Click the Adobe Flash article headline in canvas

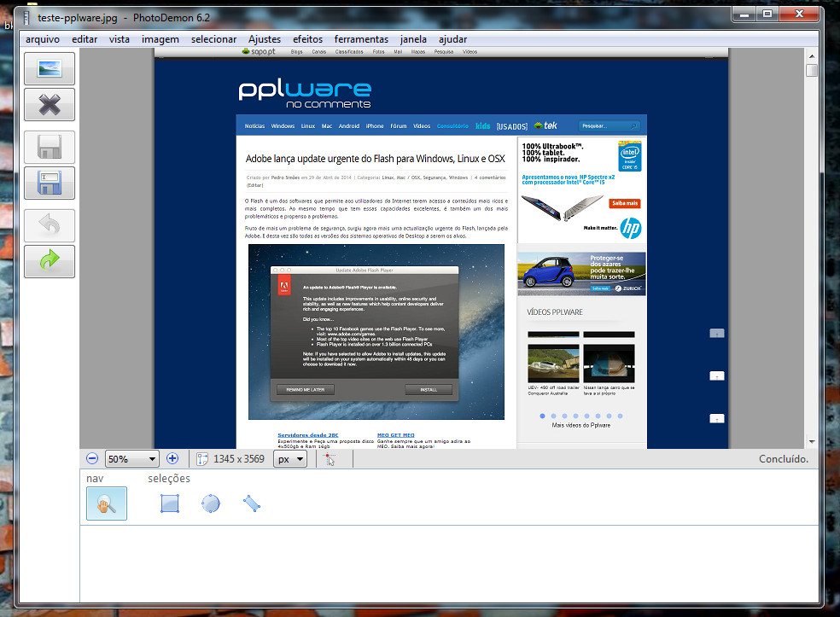375,159
